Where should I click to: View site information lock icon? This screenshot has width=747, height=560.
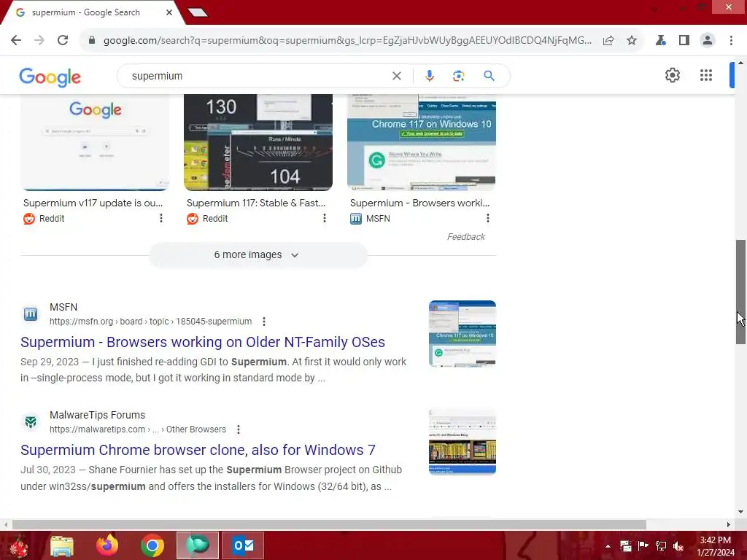[92, 41]
